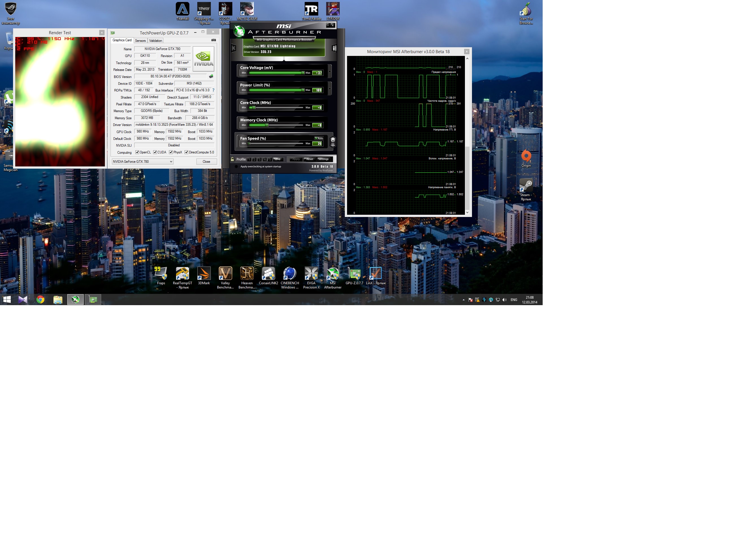The height and width of the screenshot is (560, 747).
Task: Open File Explorer from the taskbar
Action: tap(58, 299)
